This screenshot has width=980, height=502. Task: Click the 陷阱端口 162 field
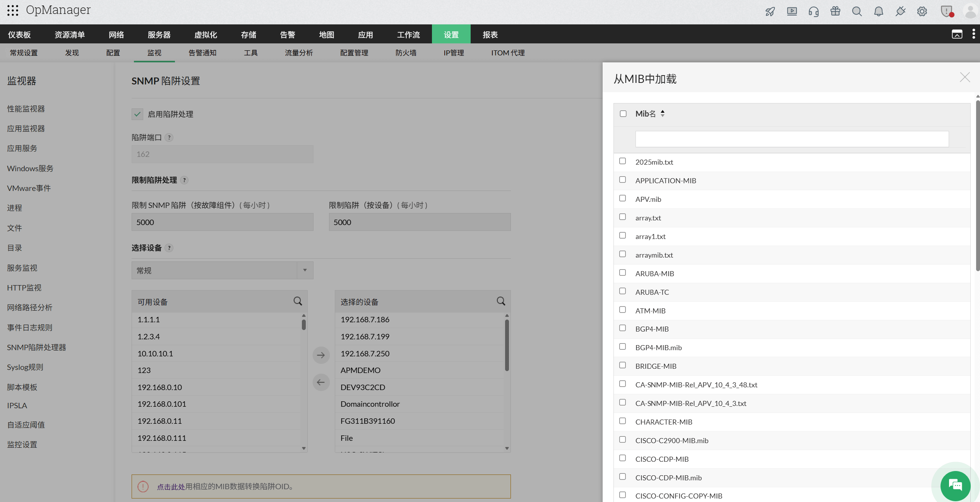tap(222, 154)
